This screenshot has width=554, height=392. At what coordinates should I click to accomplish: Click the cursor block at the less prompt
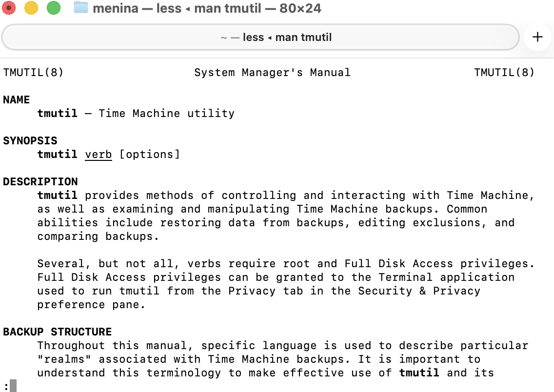coord(13,386)
